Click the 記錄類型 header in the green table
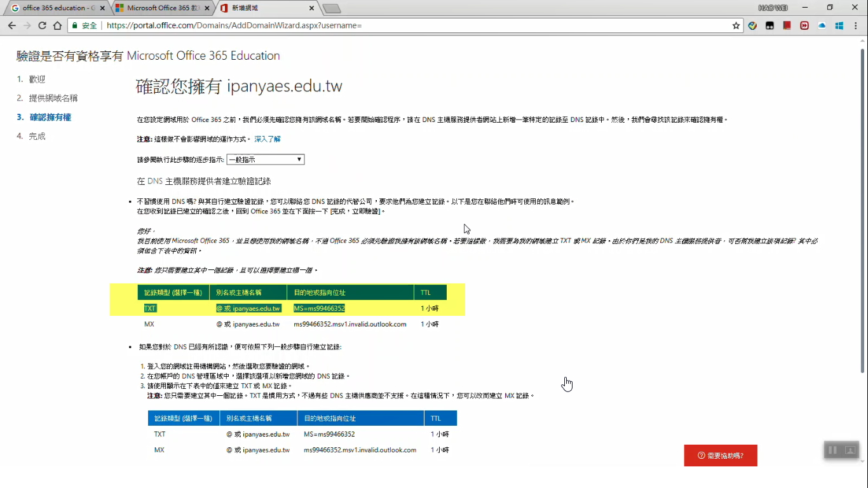 click(173, 293)
